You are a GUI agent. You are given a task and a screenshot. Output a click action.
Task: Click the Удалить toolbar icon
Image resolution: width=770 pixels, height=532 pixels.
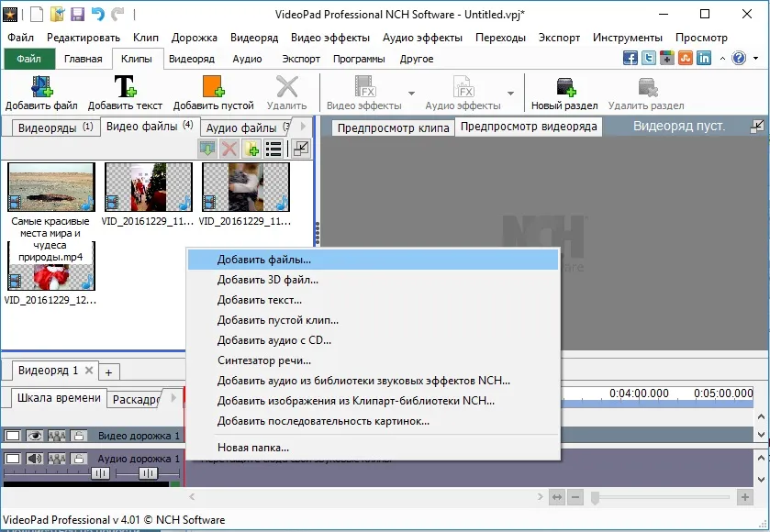[286, 86]
